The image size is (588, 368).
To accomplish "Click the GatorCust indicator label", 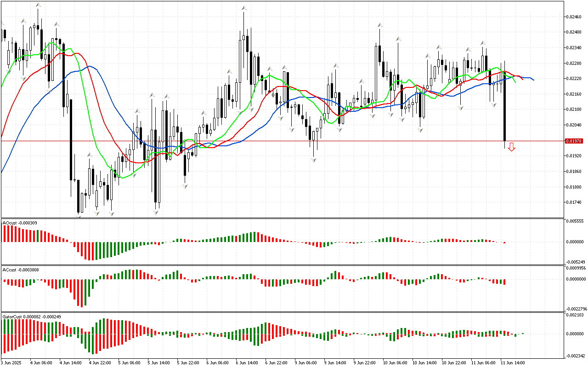I will pos(31,316).
